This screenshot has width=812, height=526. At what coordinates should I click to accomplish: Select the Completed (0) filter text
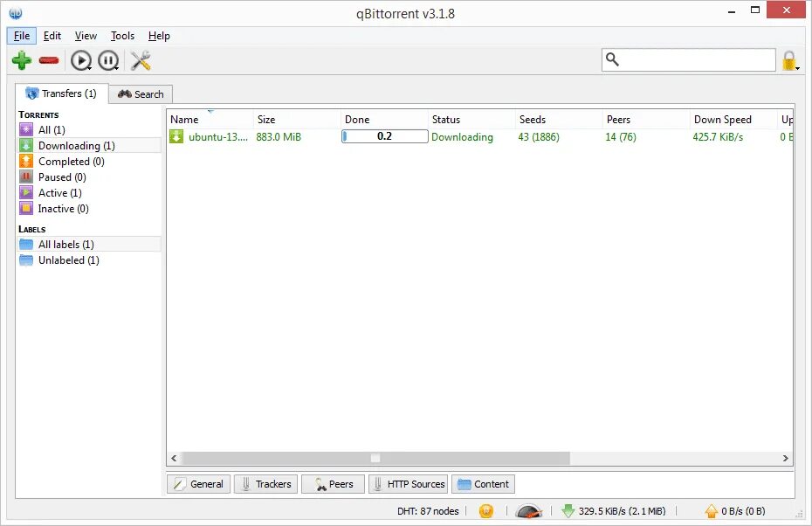point(72,162)
